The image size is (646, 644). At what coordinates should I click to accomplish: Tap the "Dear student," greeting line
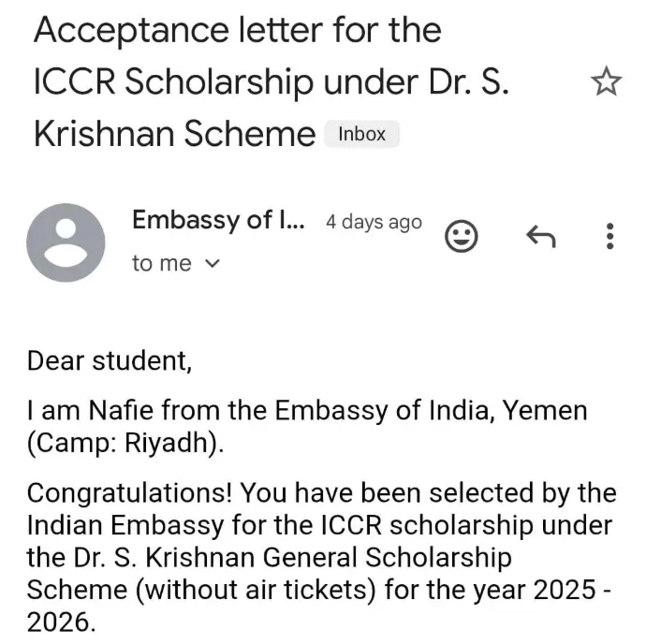pos(110,359)
